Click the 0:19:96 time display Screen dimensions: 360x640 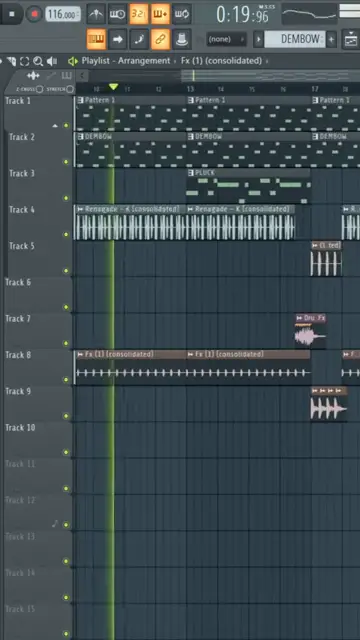242,15
